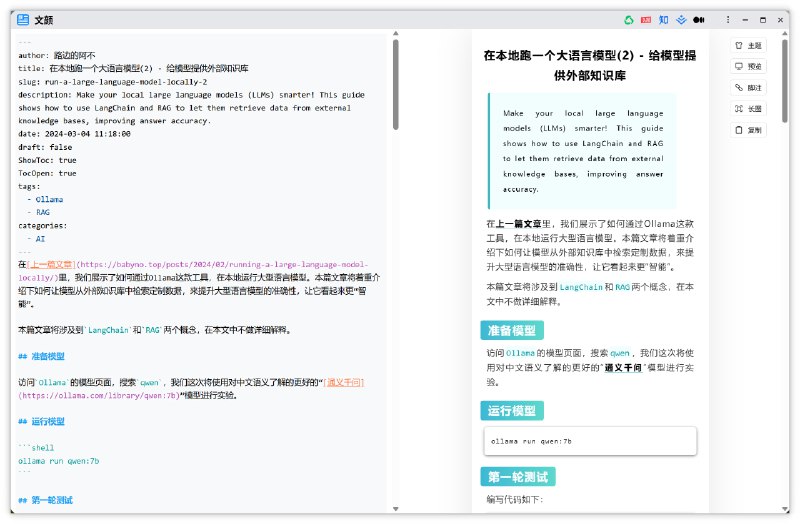The width and height of the screenshot is (800, 524).
Task: Click the red Toutiao platform icon
Action: coord(646,19)
